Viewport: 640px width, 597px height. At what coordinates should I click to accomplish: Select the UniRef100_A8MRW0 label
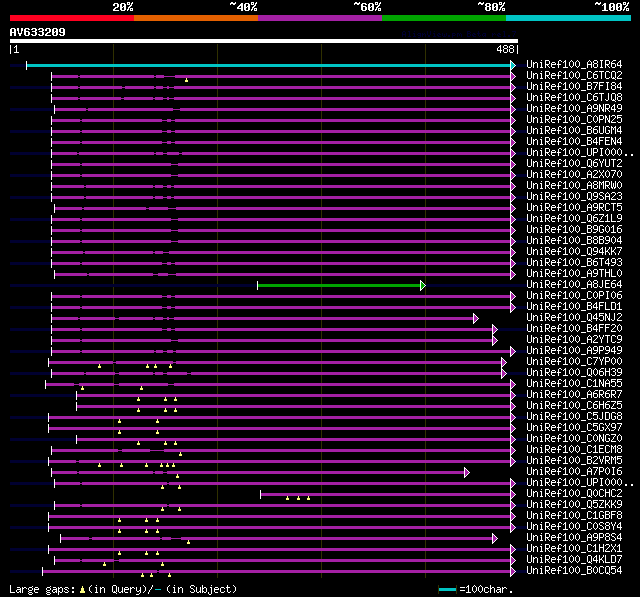pos(574,186)
